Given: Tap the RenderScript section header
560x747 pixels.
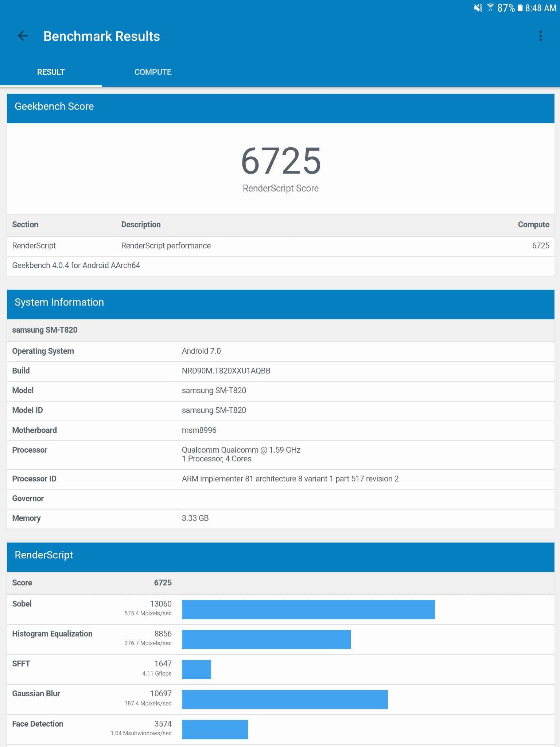Looking at the screenshot, I should 281,557.
